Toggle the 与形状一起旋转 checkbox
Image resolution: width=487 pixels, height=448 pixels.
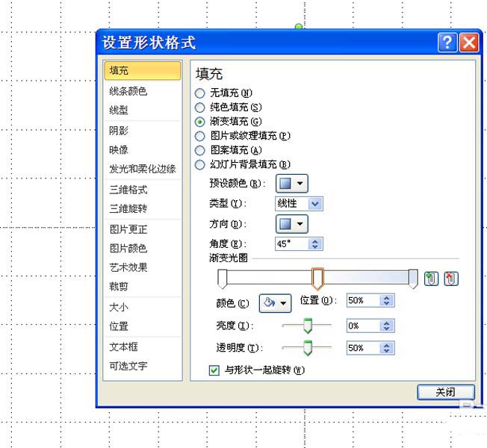(x=214, y=370)
